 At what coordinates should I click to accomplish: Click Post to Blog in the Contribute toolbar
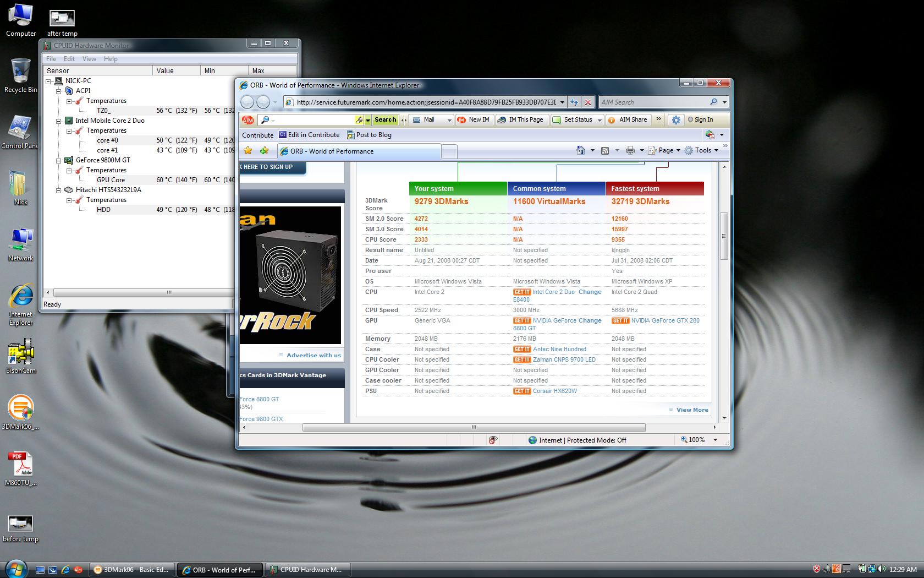click(369, 135)
